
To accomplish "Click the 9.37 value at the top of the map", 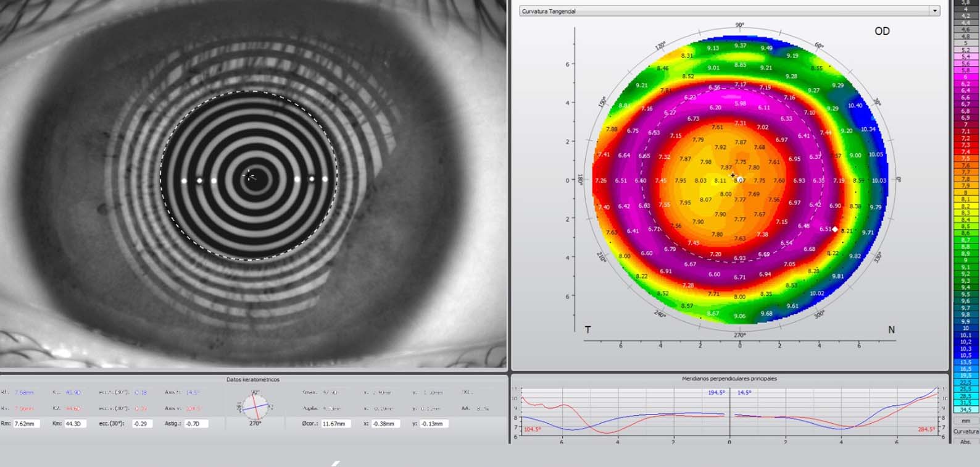I will coord(740,46).
